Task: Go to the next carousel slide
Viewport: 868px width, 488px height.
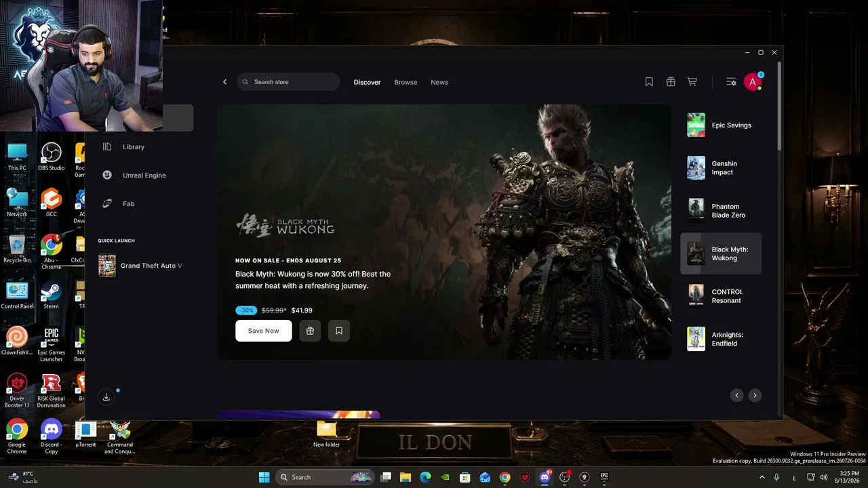Action: [755, 395]
